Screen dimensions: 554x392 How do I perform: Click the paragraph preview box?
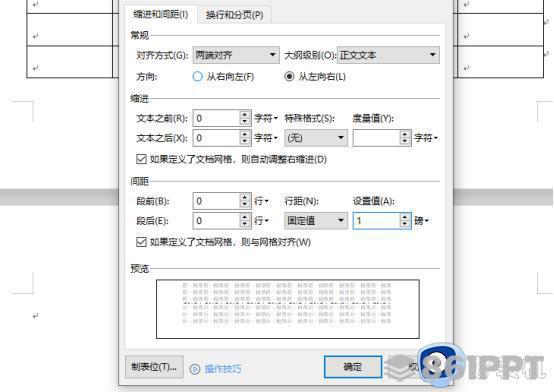coord(288,309)
